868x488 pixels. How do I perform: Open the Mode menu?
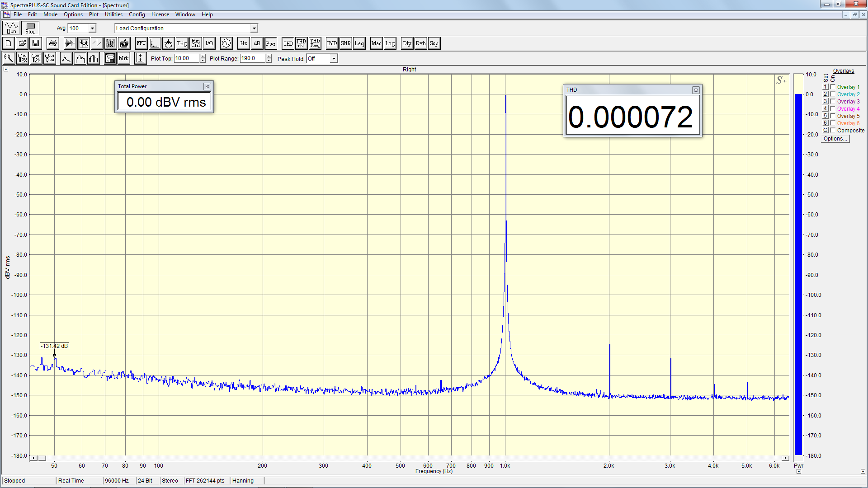(50, 14)
